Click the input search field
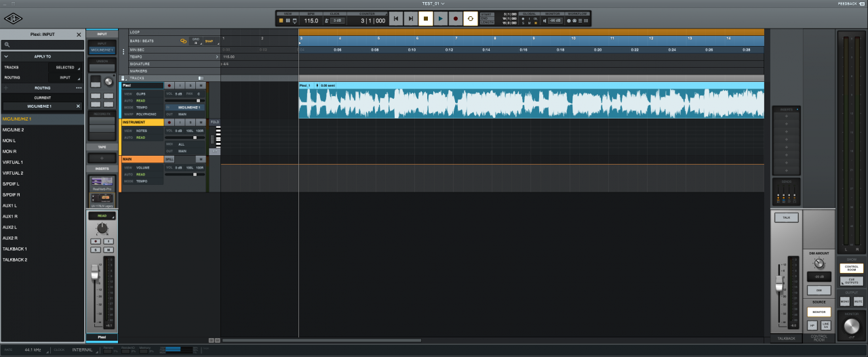 click(42, 45)
